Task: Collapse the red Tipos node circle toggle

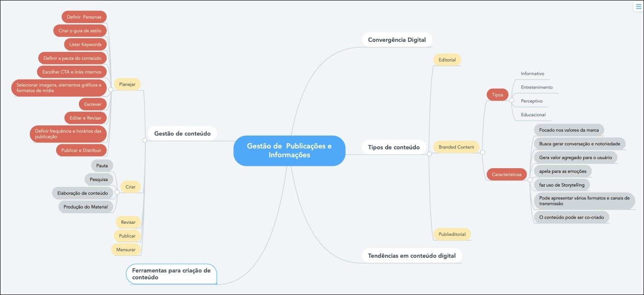Action: pyautogui.click(x=511, y=96)
